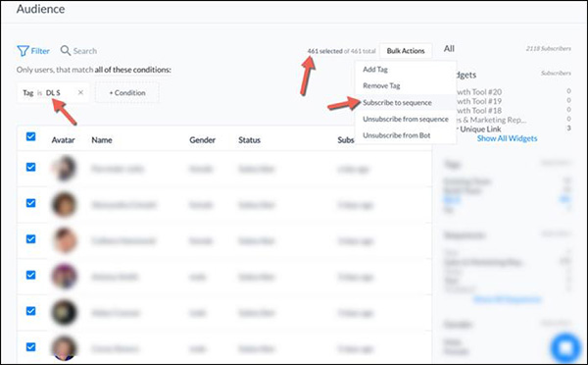Open the blue chat bubble icon
This screenshot has height=365, width=588.
point(565,347)
